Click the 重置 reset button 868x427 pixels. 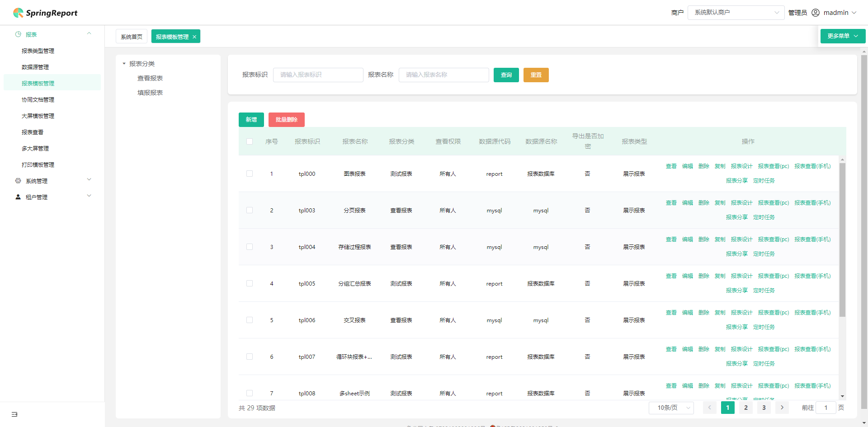click(x=536, y=75)
